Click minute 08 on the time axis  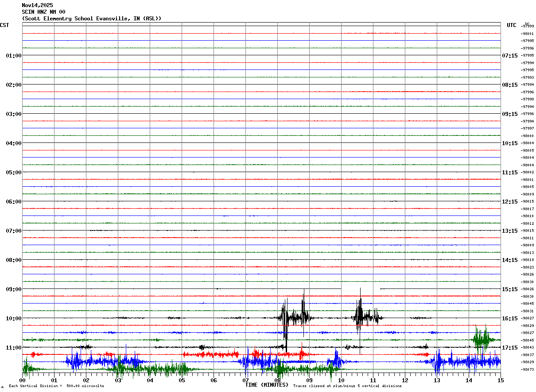click(x=278, y=380)
